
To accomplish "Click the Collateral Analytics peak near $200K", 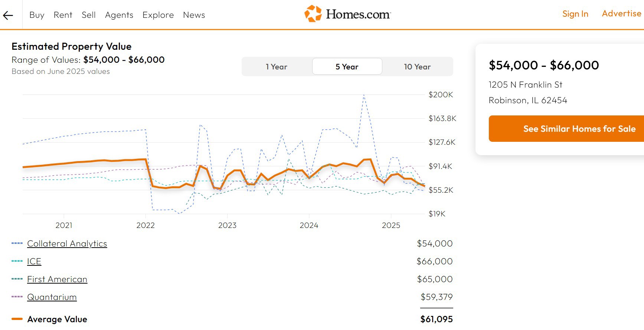I will point(364,95).
